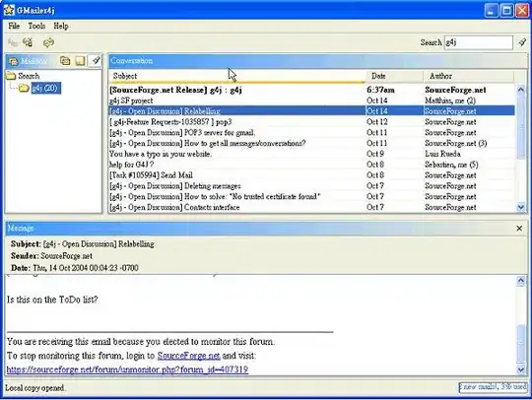Viewport: 532px width, 400px height.
Task: Click the g4j folder icon in the tree
Action: point(24,88)
